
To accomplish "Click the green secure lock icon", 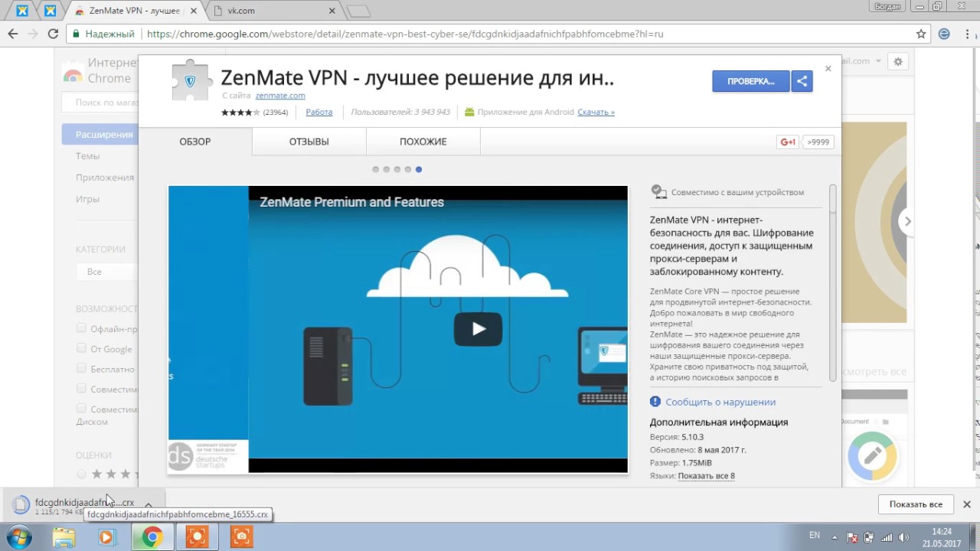I will [75, 34].
